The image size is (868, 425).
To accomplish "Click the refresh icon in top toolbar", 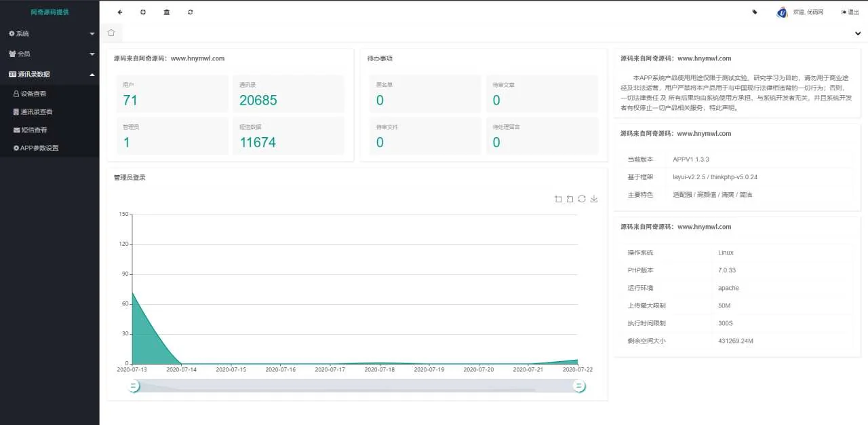I will pyautogui.click(x=191, y=12).
